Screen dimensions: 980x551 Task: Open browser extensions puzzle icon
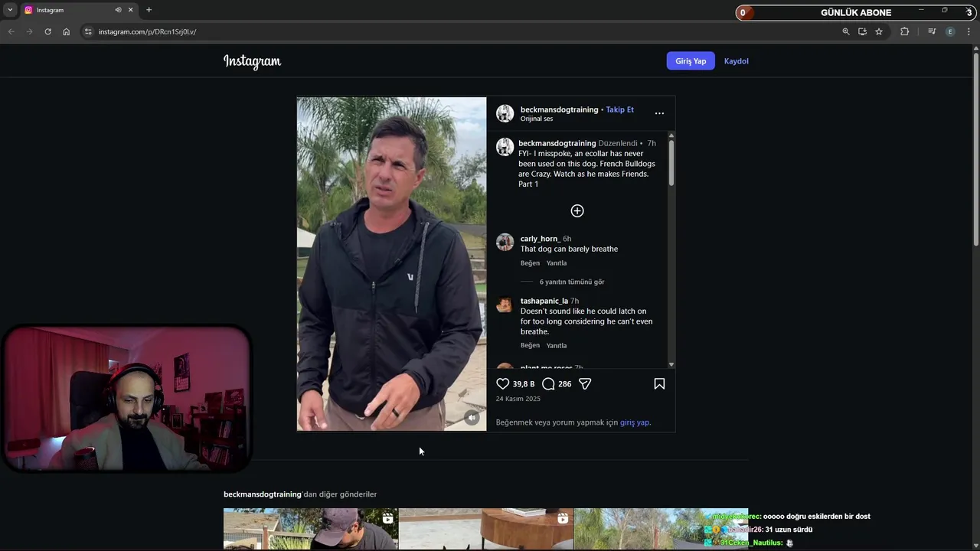[904, 31]
